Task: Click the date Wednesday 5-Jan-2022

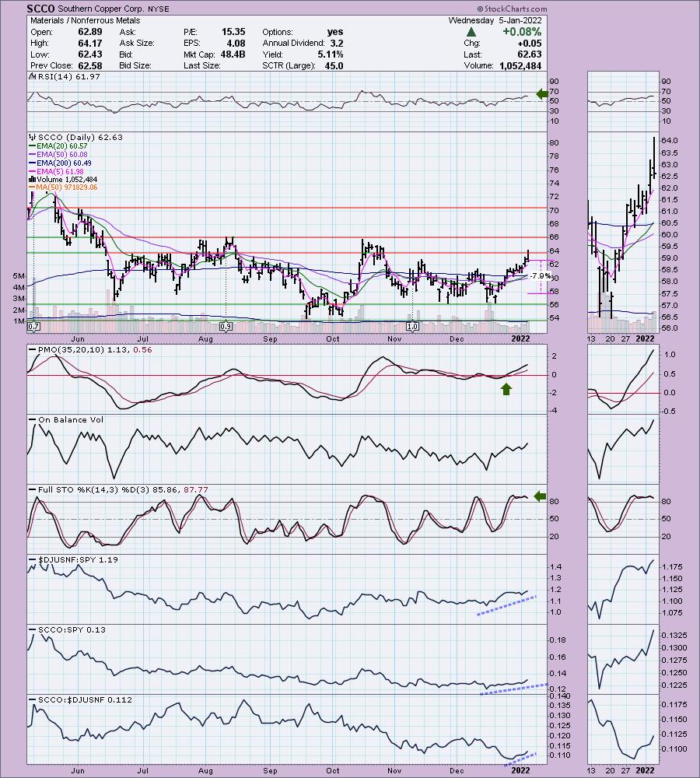Action: pos(495,20)
